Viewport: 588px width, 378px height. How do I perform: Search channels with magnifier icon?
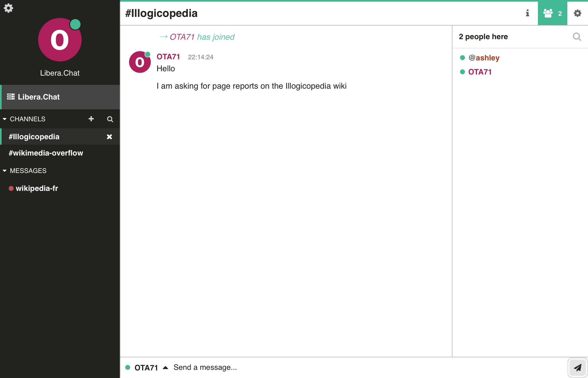(x=110, y=119)
